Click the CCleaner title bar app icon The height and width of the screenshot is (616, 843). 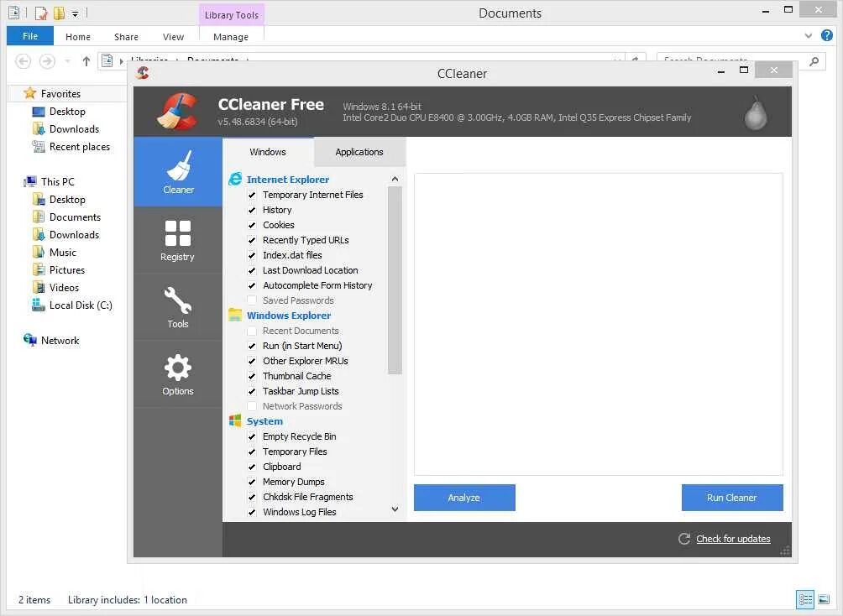tap(143, 72)
